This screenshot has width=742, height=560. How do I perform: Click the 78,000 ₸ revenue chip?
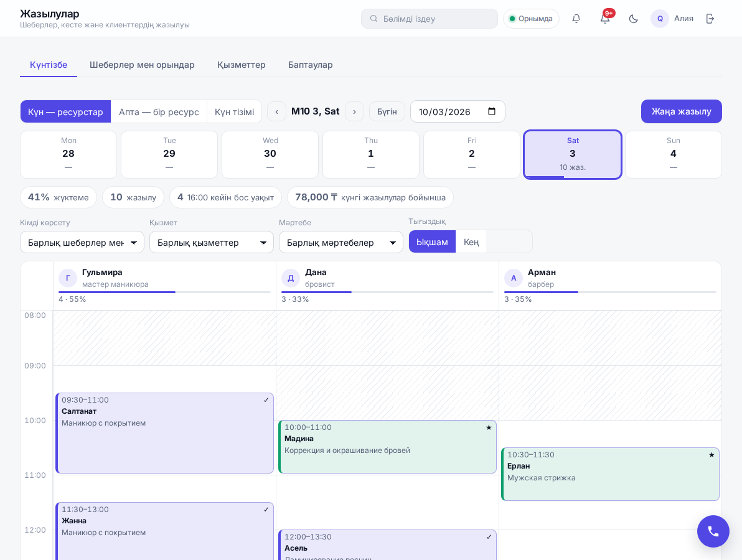(x=370, y=197)
